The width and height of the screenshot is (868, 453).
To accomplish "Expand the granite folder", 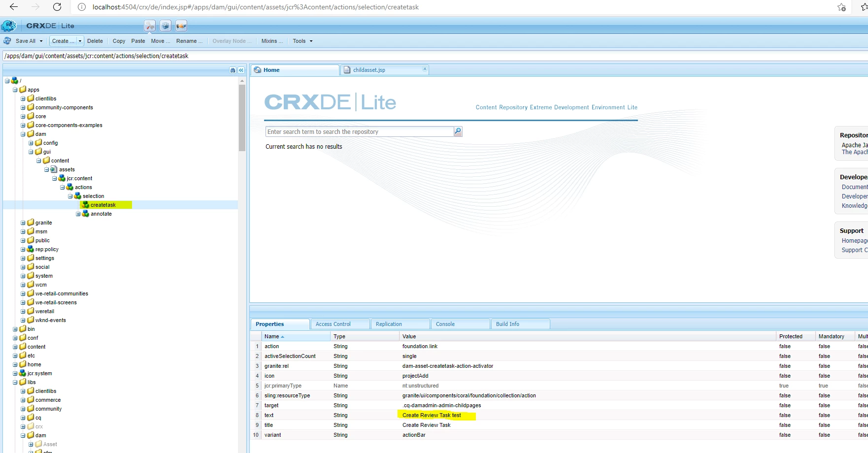I will 23,223.
